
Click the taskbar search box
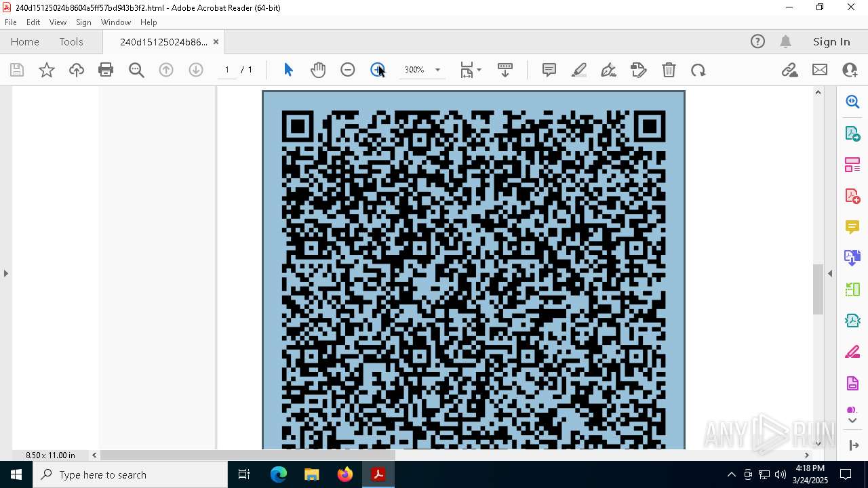click(x=130, y=474)
